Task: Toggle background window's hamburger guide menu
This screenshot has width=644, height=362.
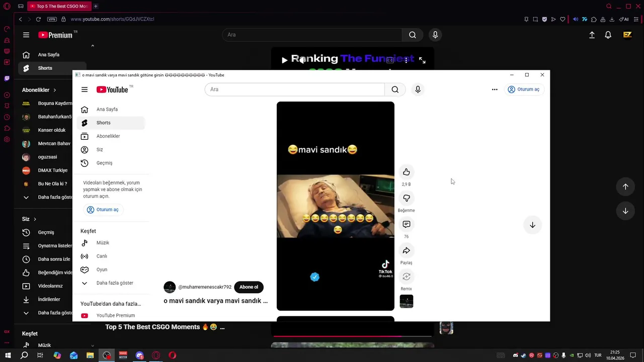Action: pyautogui.click(x=26, y=35)
